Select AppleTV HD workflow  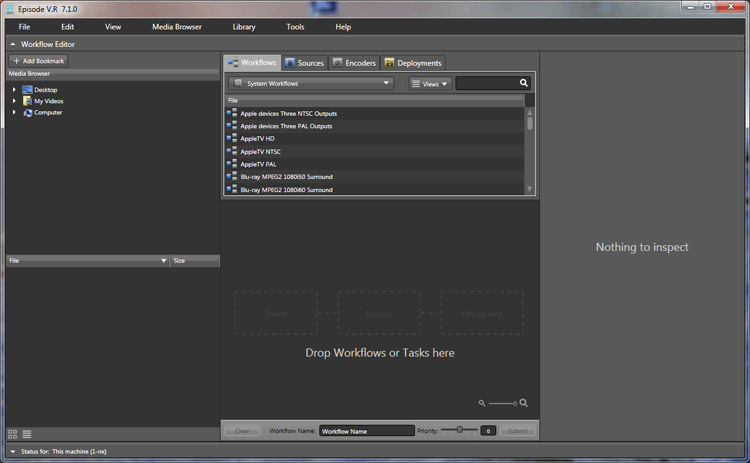[x=375, y=139]
